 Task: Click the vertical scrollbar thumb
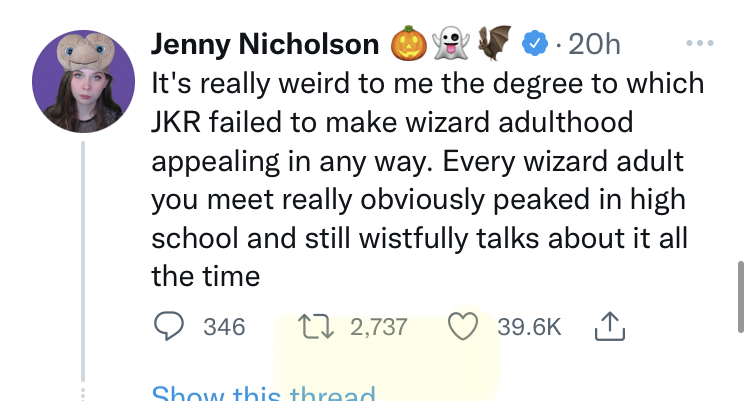click(741, 297)
